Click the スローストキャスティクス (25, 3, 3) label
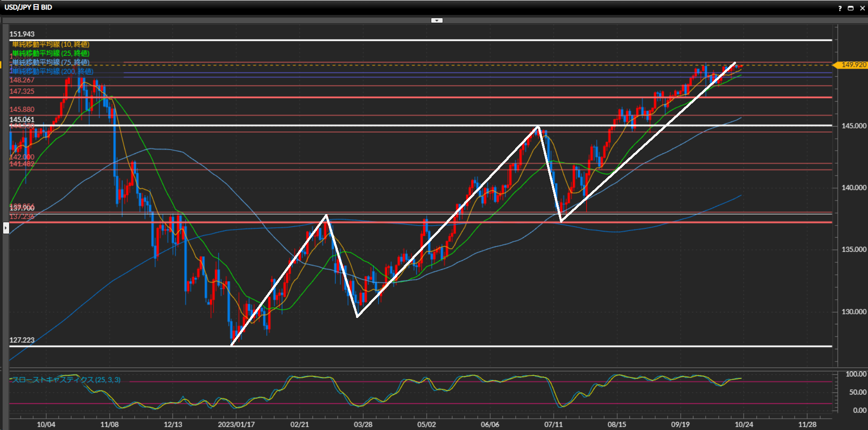 (66, 380)
